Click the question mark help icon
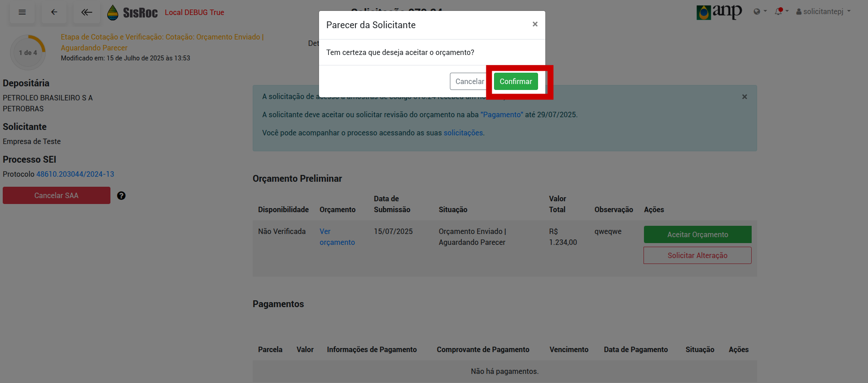 point(121,196)
